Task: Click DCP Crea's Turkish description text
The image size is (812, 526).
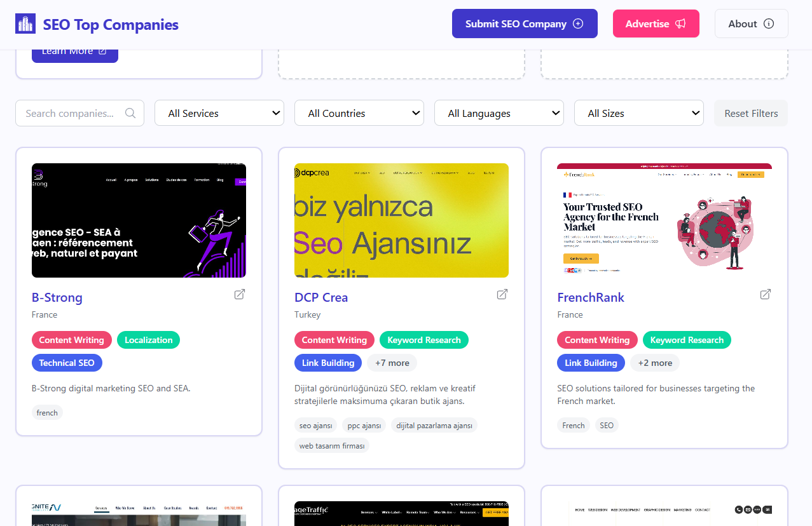Action: [x=385, y=394]
